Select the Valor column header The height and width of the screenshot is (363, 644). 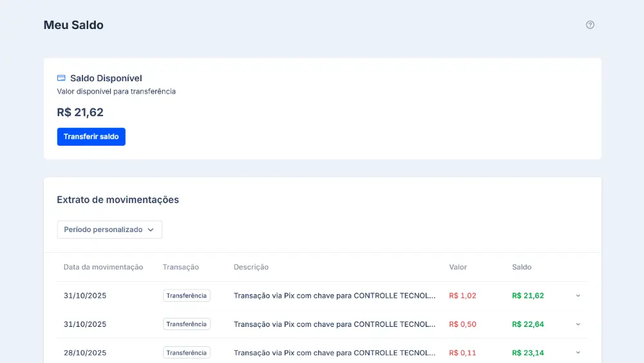(x=458, y=267)
